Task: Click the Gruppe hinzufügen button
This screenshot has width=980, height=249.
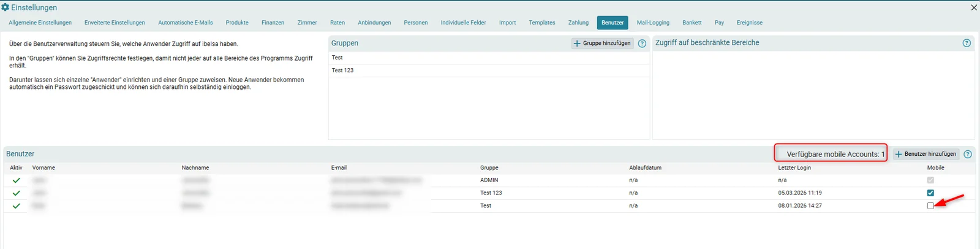Action: 602,44
